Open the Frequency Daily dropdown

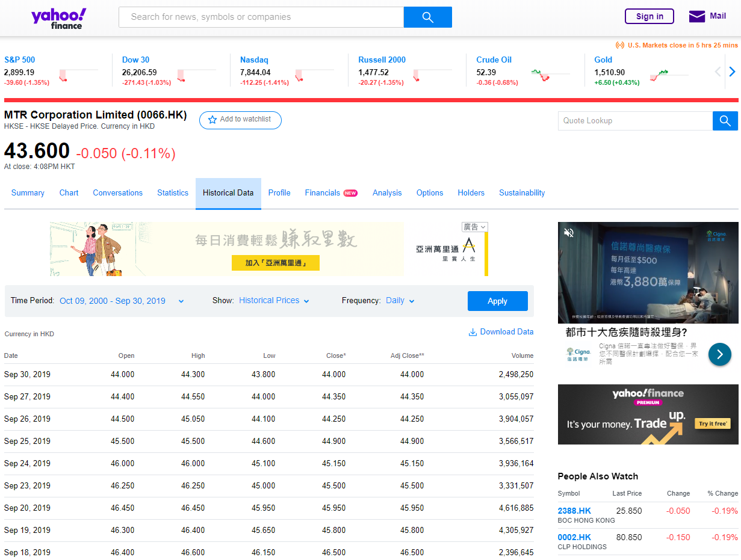400,301
